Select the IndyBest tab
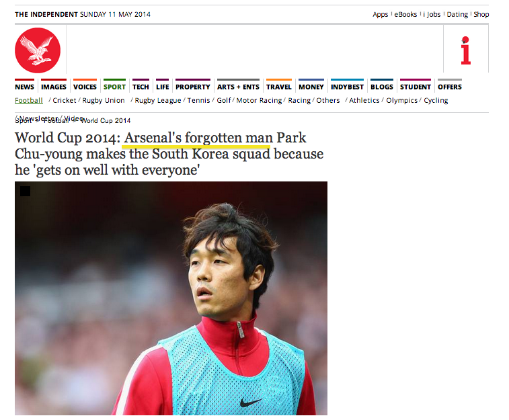This screenshot has width=509, height=420. coord(347,87)
